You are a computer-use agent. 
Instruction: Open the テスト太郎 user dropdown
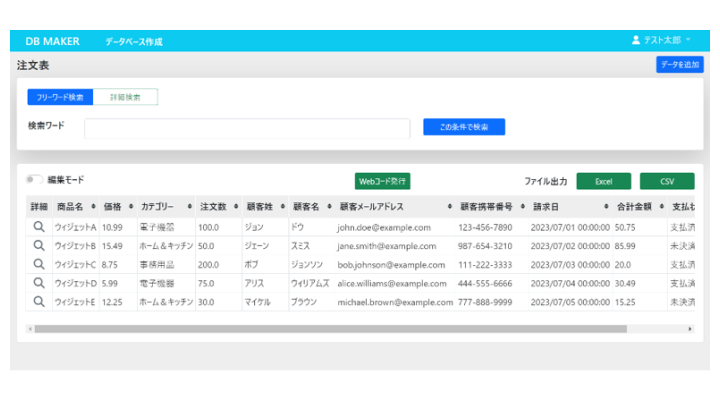click(x=662, y=41)
